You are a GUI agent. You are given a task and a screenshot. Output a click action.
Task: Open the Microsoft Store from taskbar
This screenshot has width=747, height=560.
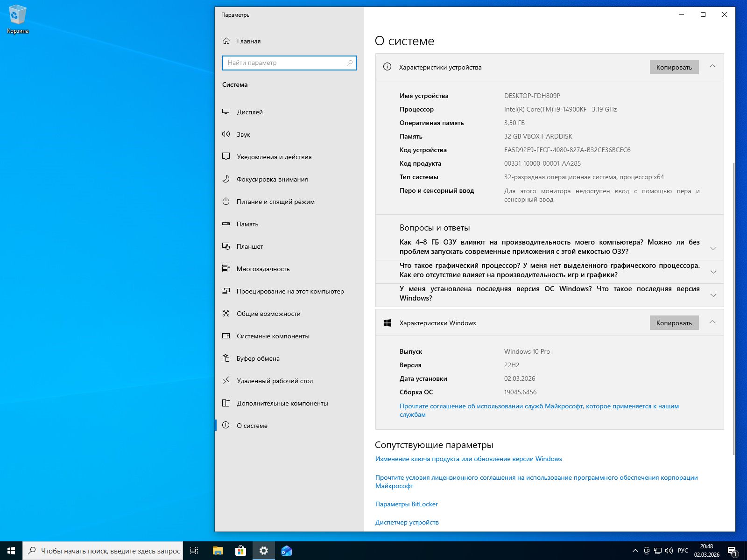(x=240, y=551)
